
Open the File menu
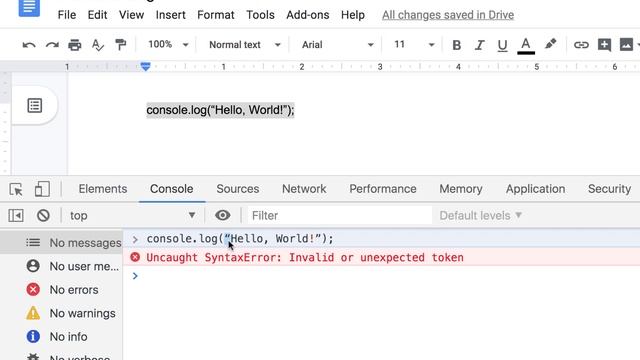click(x=67, y=15)
